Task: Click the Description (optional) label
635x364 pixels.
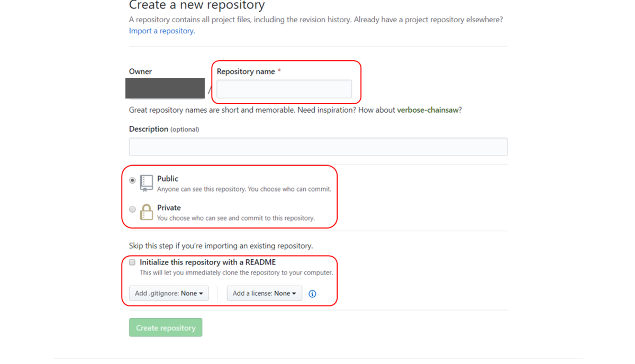Action: pos(164,129)
